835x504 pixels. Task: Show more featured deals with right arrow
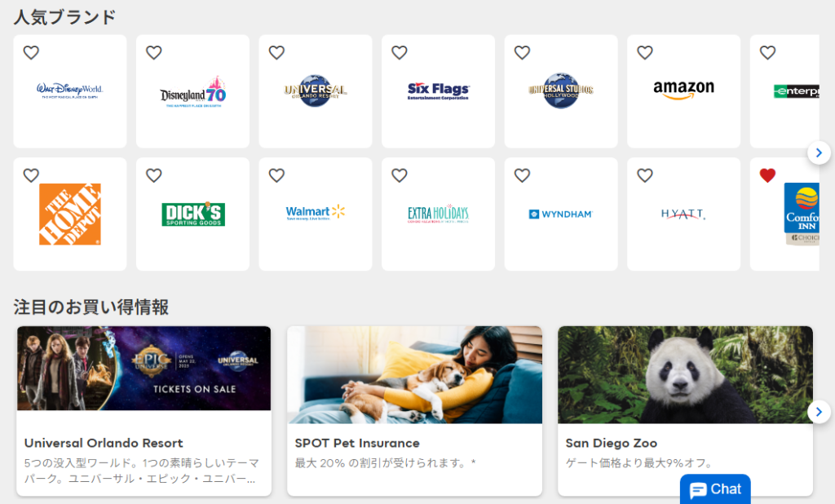coord(819,412)
